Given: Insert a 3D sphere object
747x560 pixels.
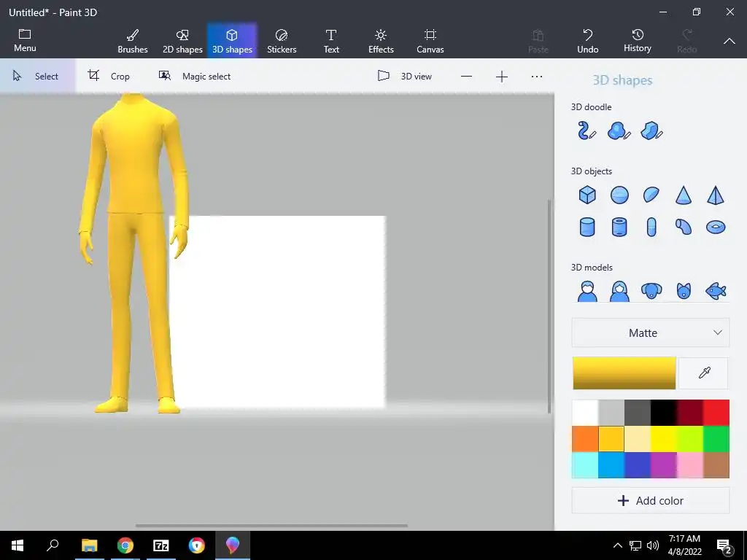Looking at the screenshot, I should point(619,195).
